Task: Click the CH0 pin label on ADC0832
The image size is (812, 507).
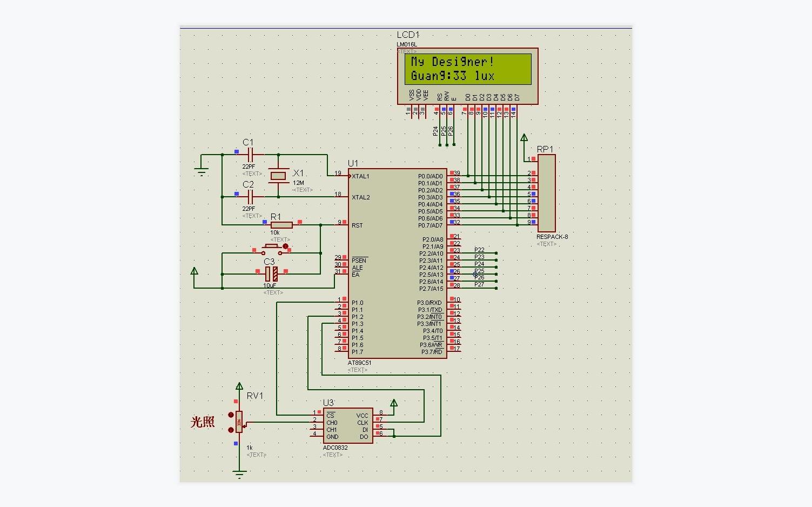Action: [332, 423]
